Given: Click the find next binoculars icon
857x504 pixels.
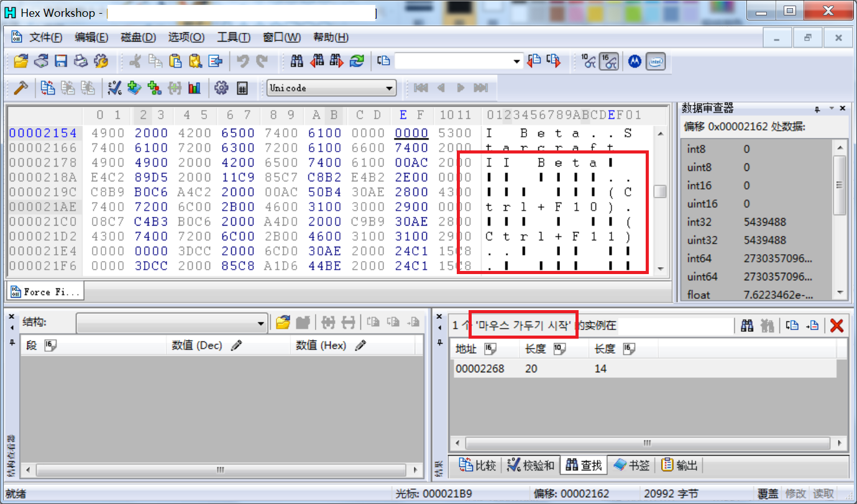Looking at the screenshot, I should (x=337, y=61).
